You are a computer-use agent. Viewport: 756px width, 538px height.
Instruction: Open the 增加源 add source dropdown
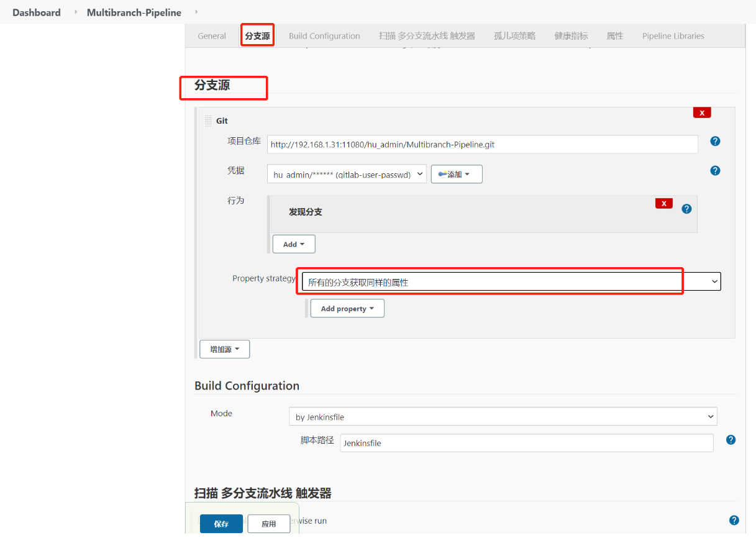pyautogui.click(x=224, y=349)
